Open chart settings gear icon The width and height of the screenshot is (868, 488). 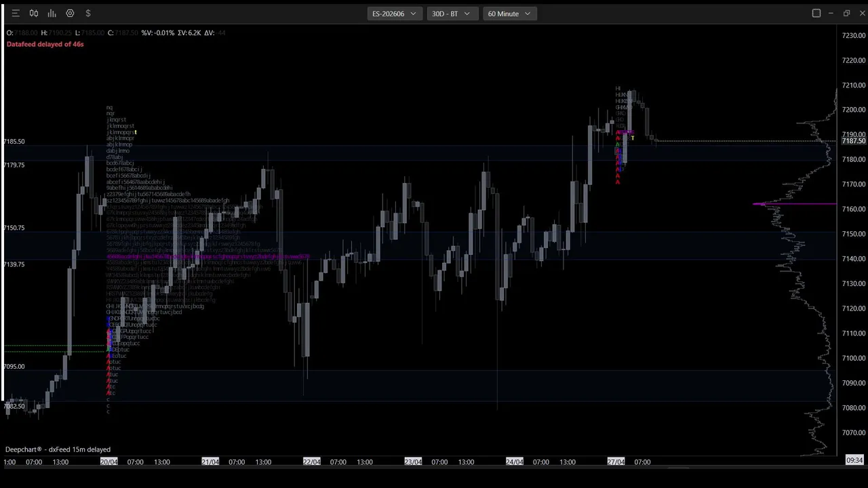(x=70, y=13)
